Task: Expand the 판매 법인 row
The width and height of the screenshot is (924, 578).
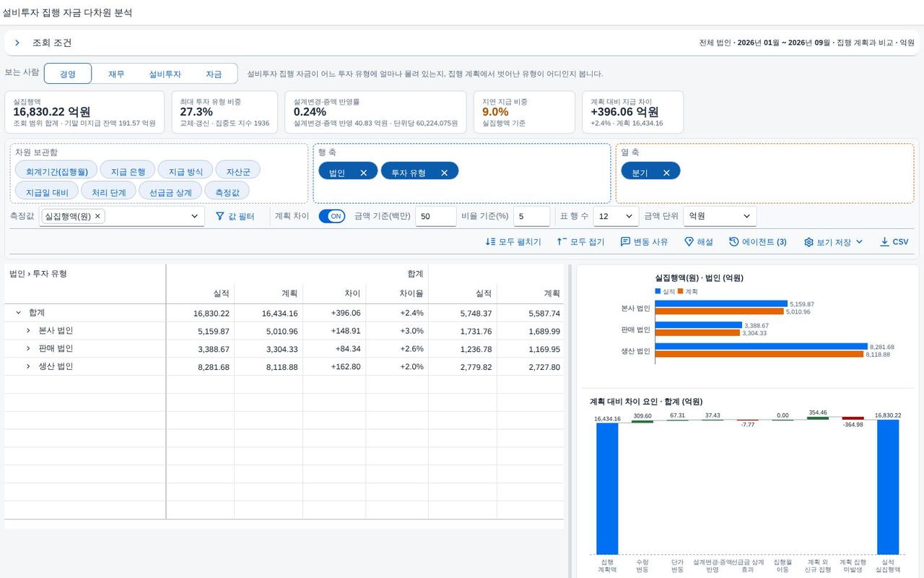Action: click(28, 348)
